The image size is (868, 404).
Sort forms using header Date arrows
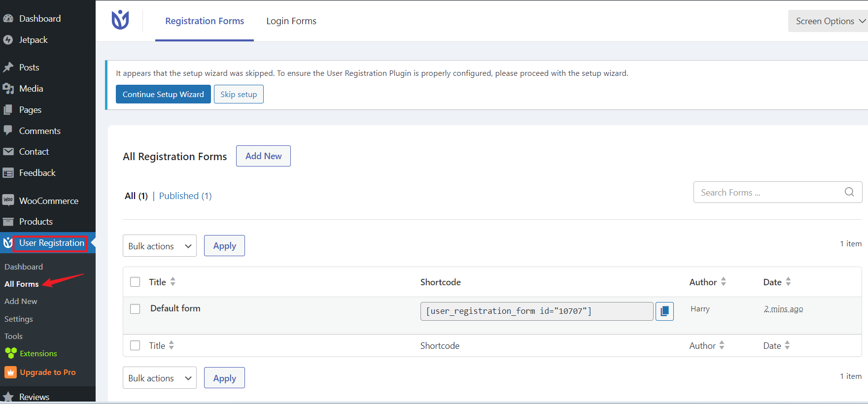point(788,282)
